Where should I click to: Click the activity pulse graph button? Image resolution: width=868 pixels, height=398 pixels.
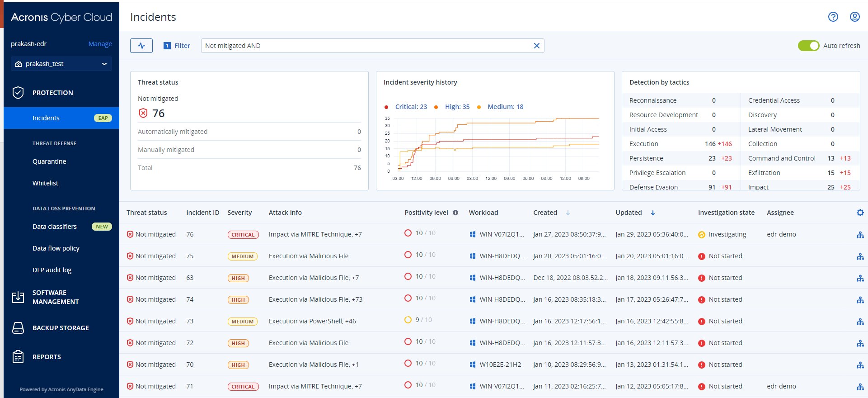tap(141, 46)
